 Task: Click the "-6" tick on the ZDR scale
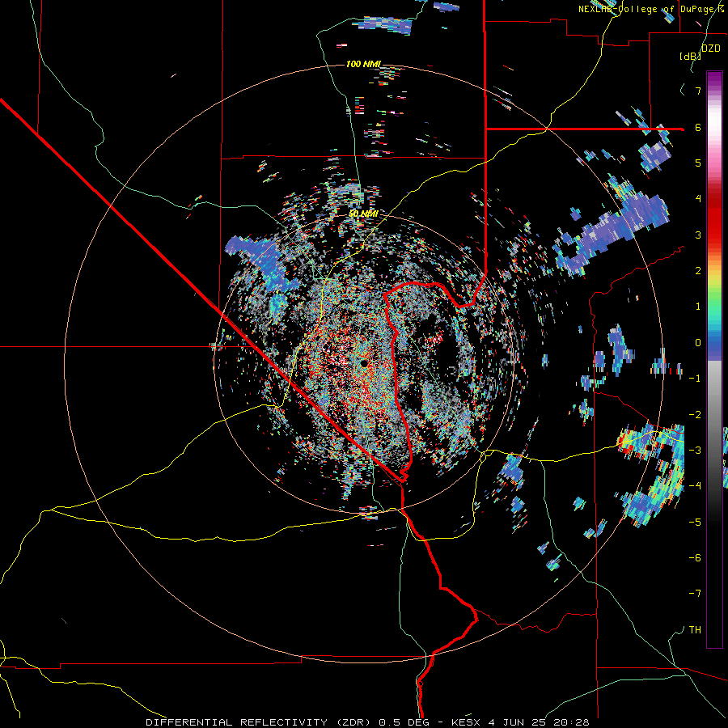[695, 557]
